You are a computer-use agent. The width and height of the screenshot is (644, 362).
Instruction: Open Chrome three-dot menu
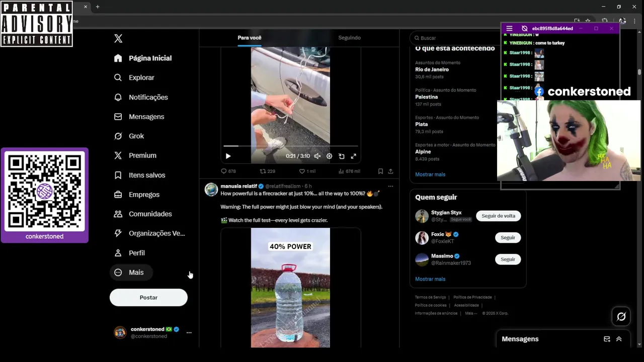pos(635,21)
